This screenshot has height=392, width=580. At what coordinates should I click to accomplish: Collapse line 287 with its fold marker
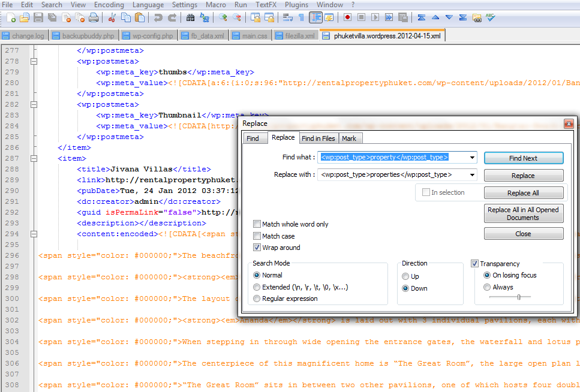tap(34, 158)
